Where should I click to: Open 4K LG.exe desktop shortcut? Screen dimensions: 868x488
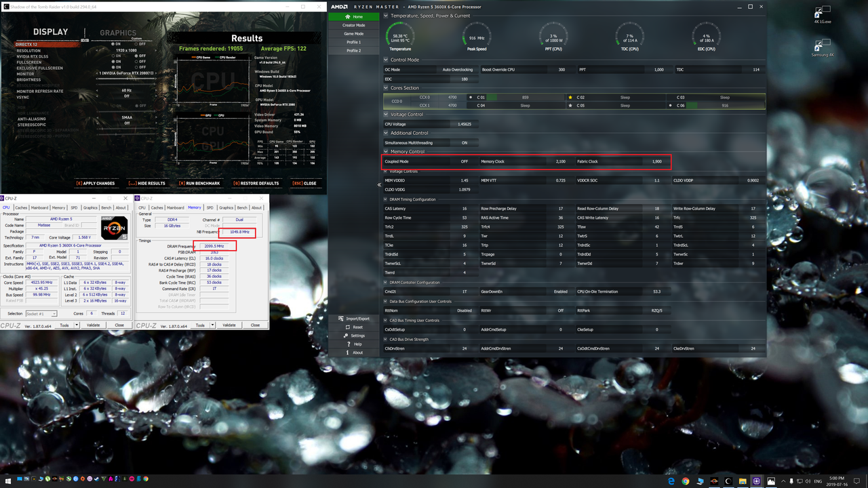tap(822, 15)
